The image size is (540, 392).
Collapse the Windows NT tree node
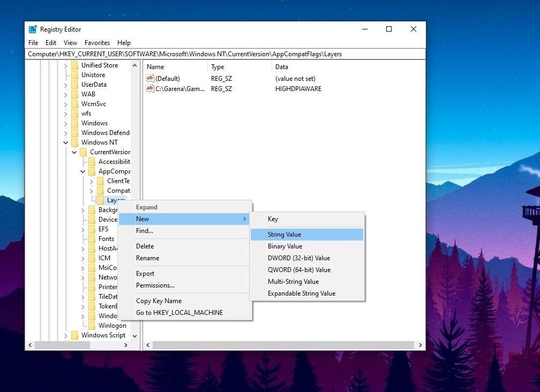(x=65, y=142)
